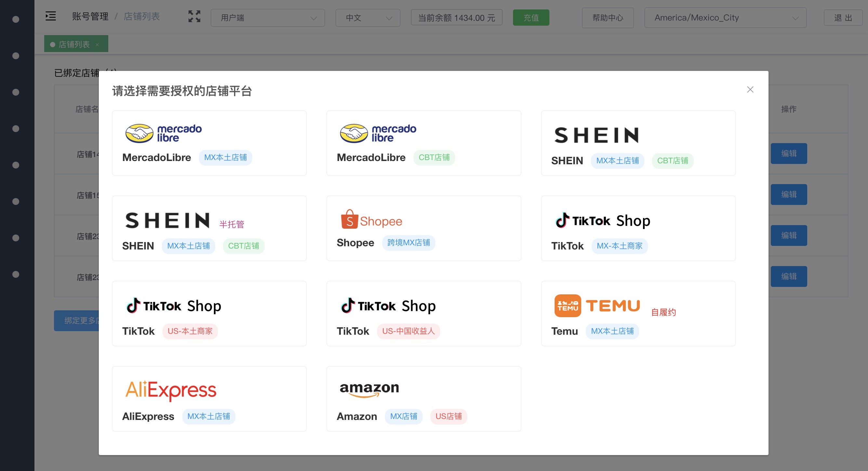Open 帮助中心 help center
This screenshot has height=471, width=868.
pos(608,18)
